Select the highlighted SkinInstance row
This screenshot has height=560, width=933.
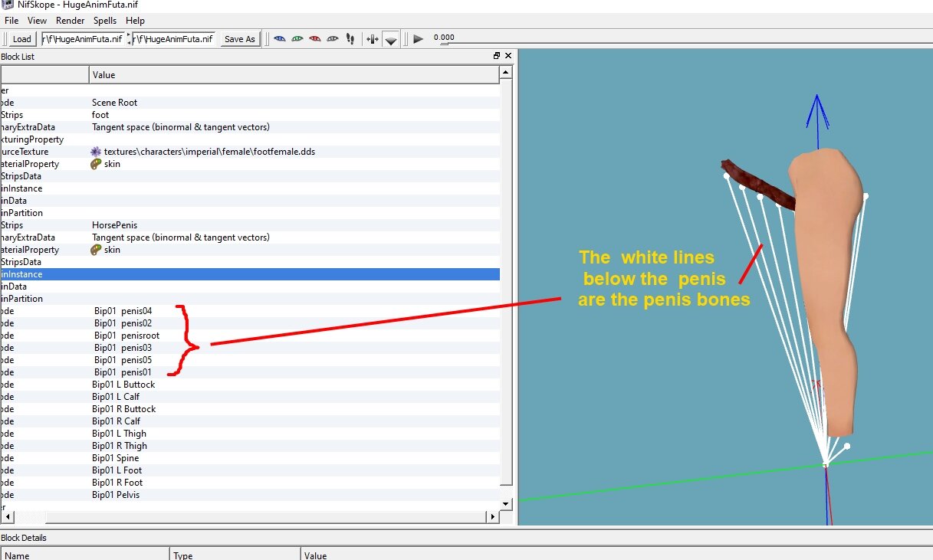click(250, 274)
